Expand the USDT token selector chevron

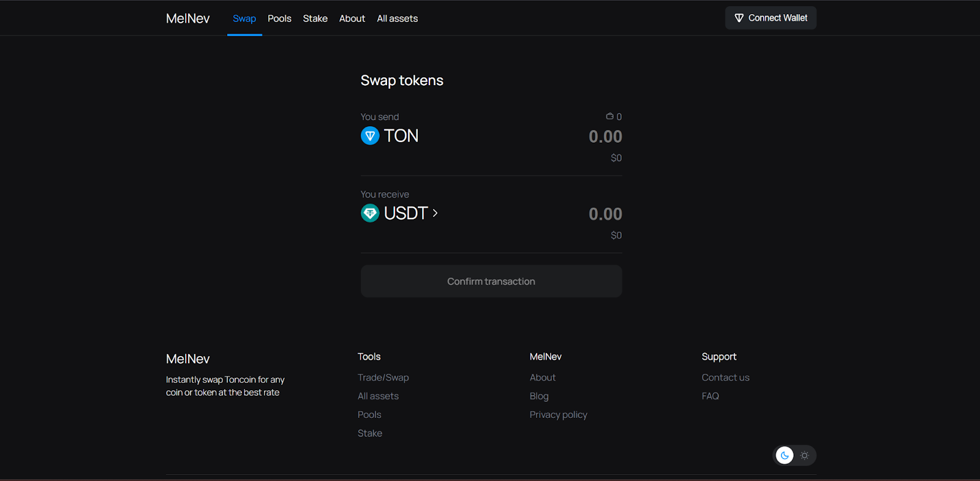point(435,213)
